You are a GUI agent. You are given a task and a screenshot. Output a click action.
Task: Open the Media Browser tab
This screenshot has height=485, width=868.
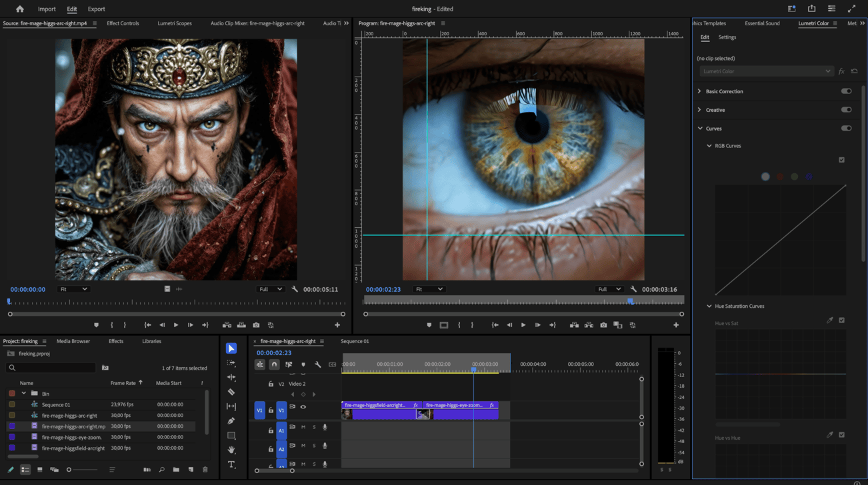point(73,341)
